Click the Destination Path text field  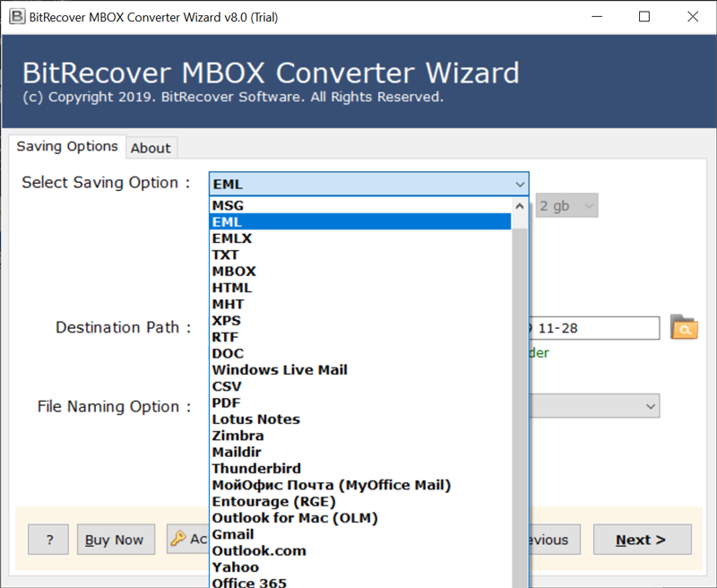coord(594,328)
